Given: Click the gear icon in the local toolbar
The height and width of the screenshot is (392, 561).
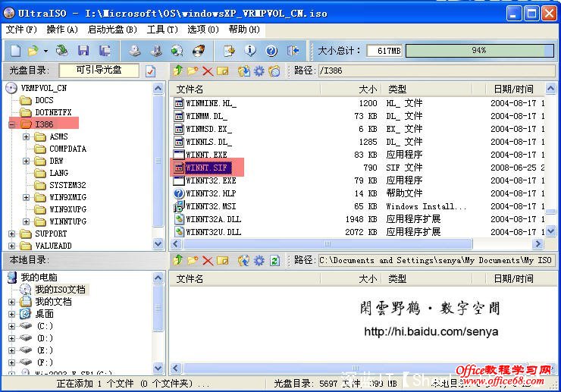Looking at the screenshot, I should [259, 261].
